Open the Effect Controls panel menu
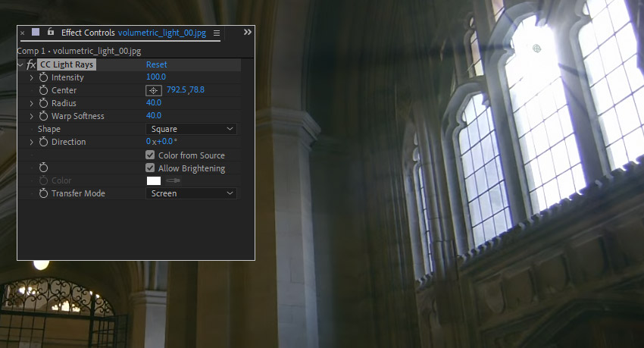The image size is (644, 348). [217, 33]
